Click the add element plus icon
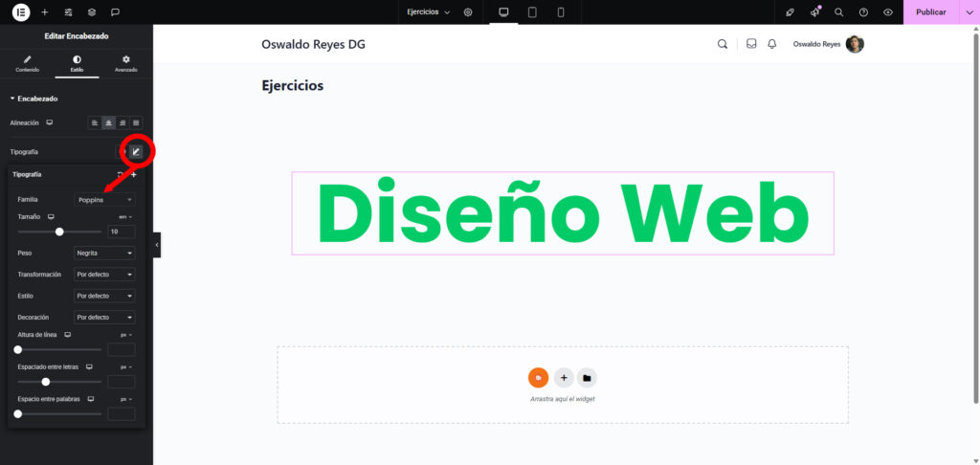The height and width of the screenshot is (465, 980). [44, 12]
